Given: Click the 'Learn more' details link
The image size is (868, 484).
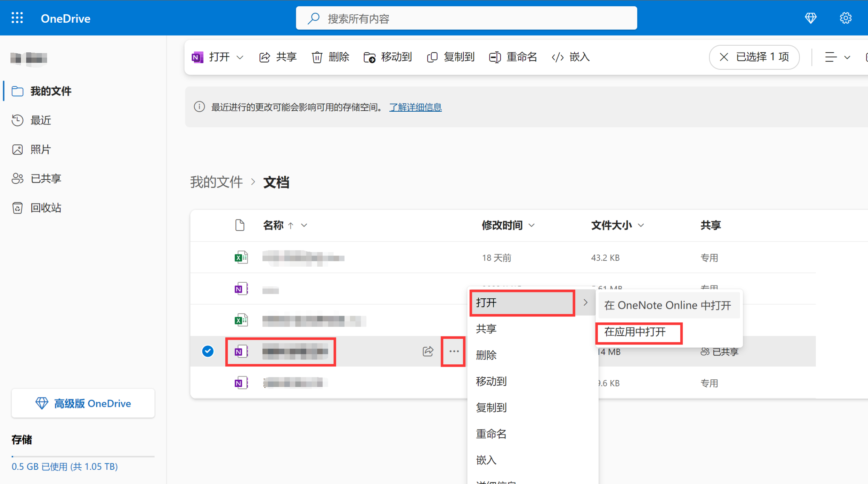Looking at the screenshot, I should (x=415, y=107).
